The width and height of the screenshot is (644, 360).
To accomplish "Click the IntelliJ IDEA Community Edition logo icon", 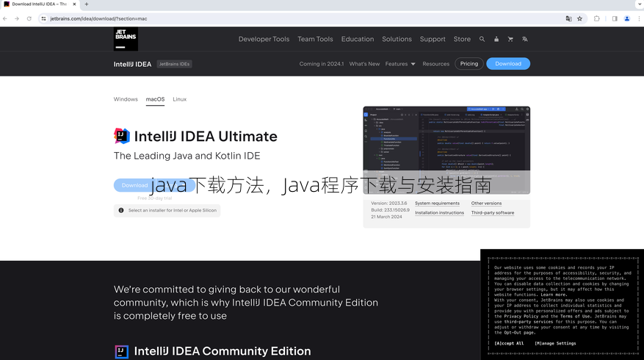I will (122, 352).
